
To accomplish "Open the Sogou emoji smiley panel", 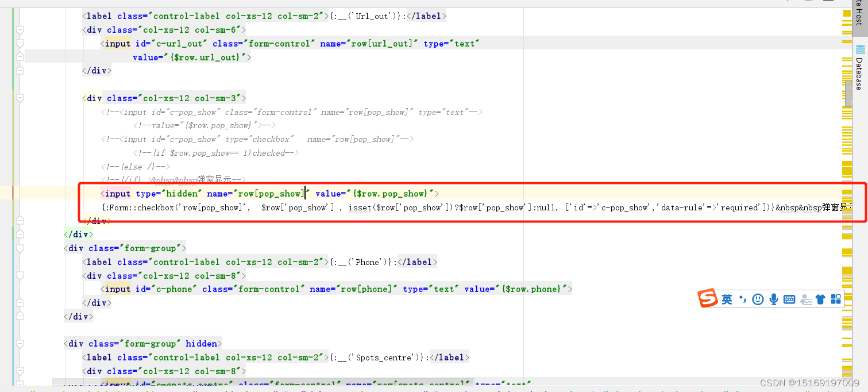I will [758, 299].
